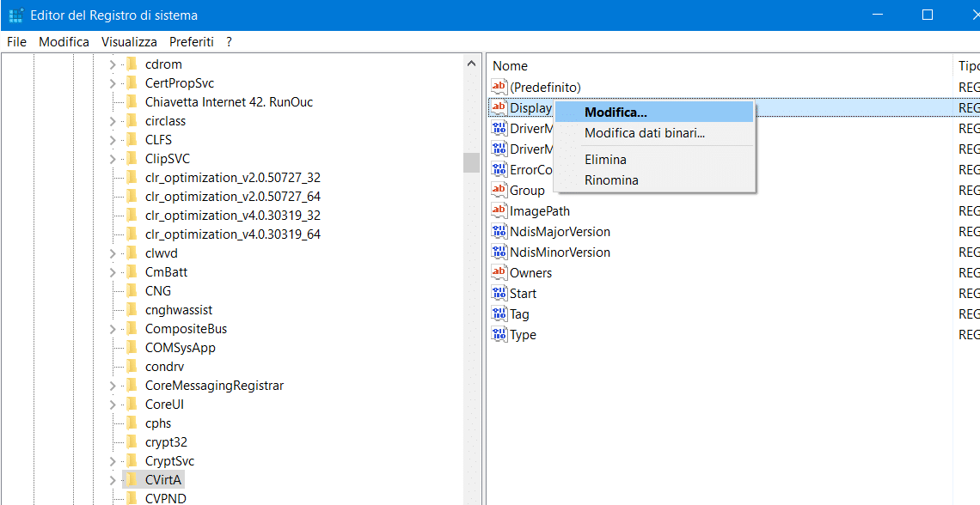Click the CVirtA folder icon

[x=132, y=479]
